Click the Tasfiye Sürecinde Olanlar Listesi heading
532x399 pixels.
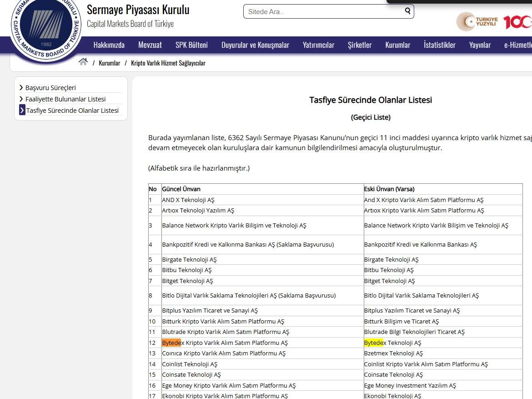click(371, 100)
